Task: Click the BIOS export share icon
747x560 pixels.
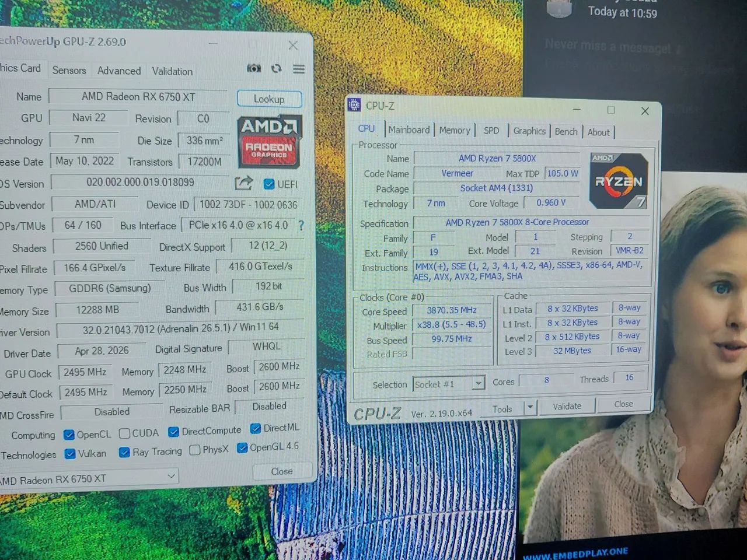Action: point(244,183)
